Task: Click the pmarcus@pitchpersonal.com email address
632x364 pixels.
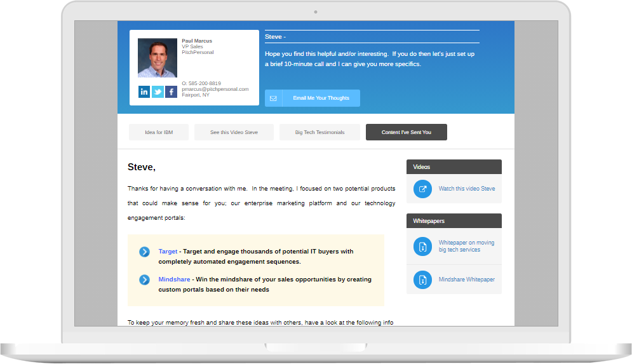Action: (x=215, y=89)
